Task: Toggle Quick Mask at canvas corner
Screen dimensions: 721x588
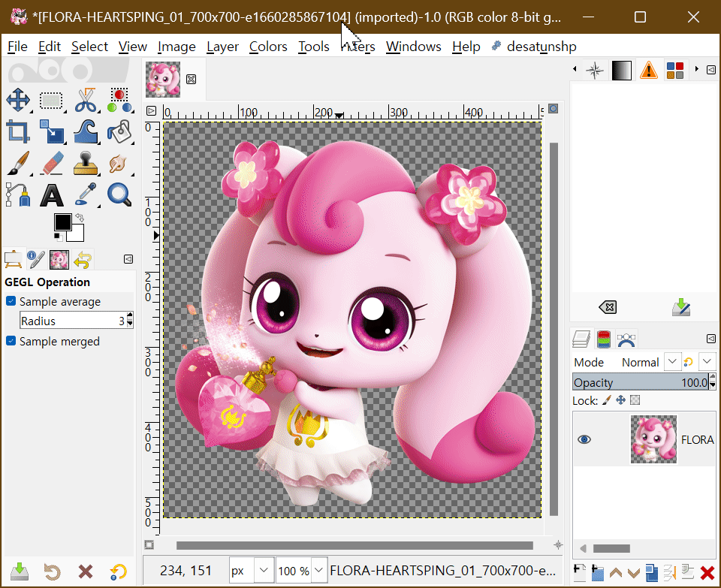Action: 149,544
